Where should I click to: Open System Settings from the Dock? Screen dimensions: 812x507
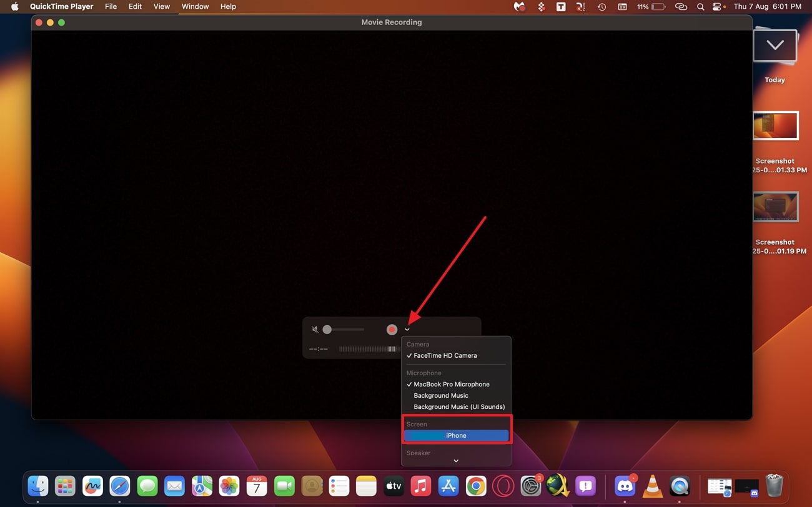click(x=531, y=486)
